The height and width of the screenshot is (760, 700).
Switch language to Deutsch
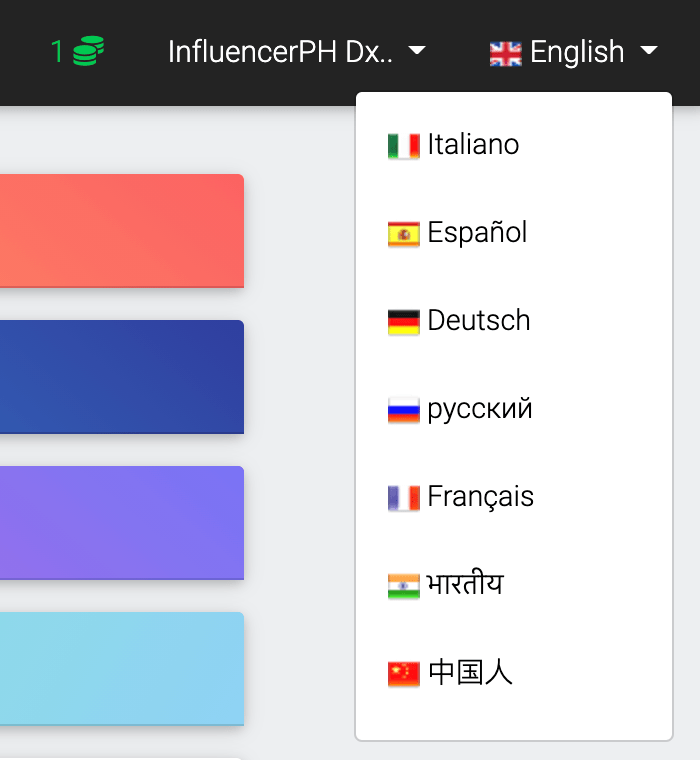[478, 321]
